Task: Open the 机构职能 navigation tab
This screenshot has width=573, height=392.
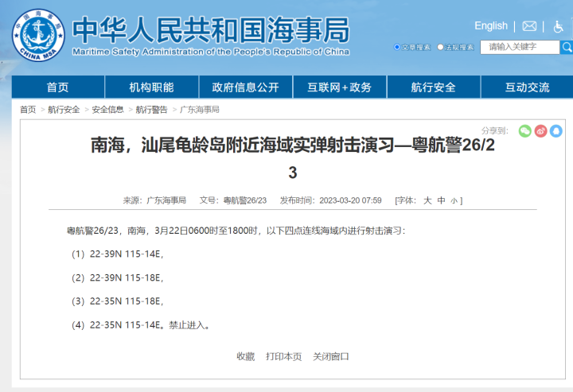Action: tap(152, 87)
